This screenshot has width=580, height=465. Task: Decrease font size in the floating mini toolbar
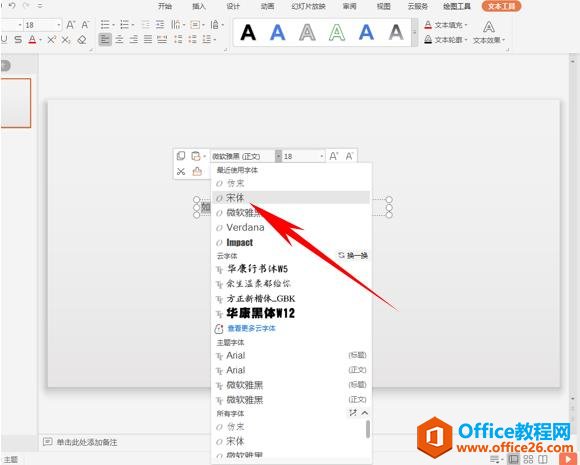(x=349, y=156)
